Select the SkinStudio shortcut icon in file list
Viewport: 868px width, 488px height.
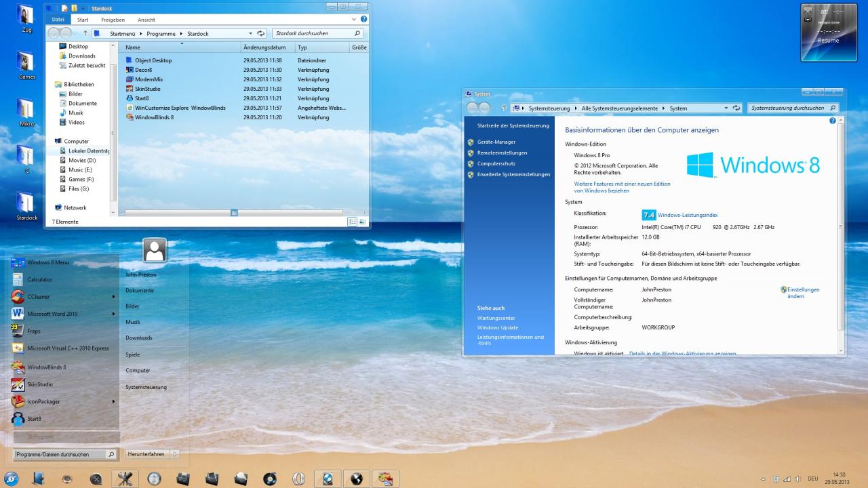(130, 89)
